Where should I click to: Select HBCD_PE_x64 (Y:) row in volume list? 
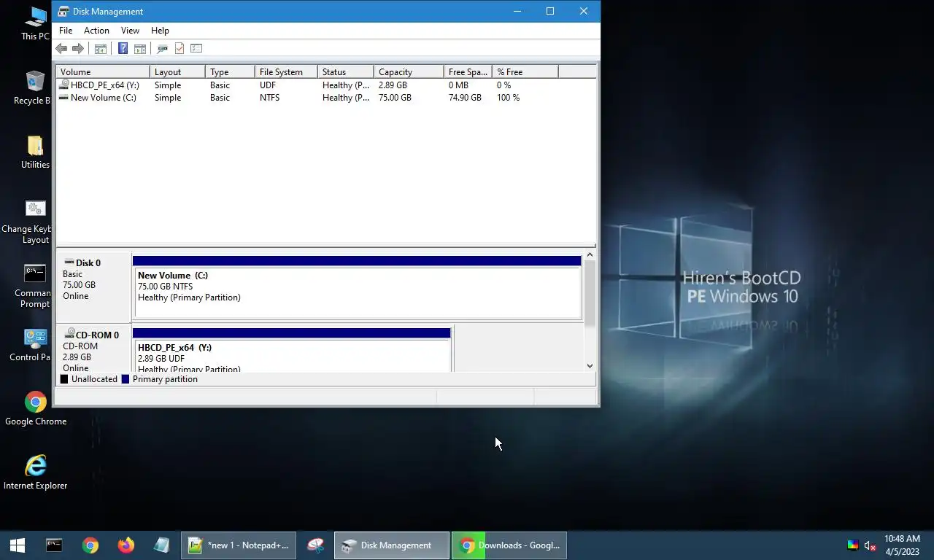326,85
